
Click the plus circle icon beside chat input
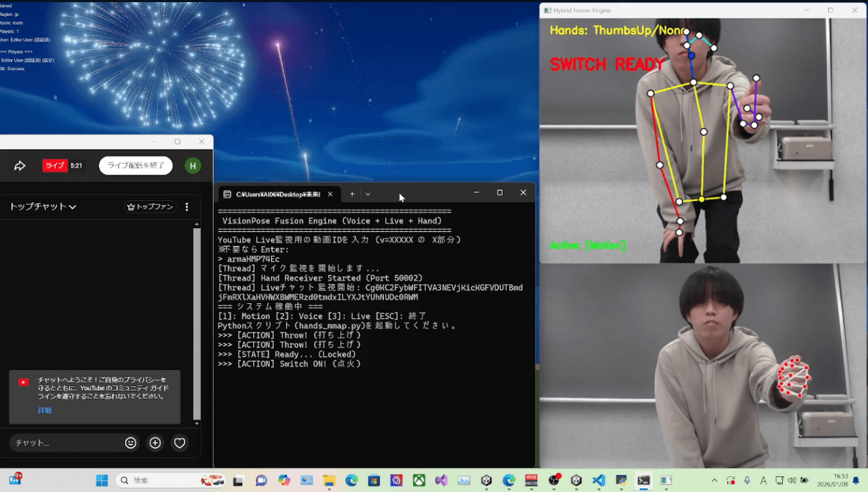(155, 443)
